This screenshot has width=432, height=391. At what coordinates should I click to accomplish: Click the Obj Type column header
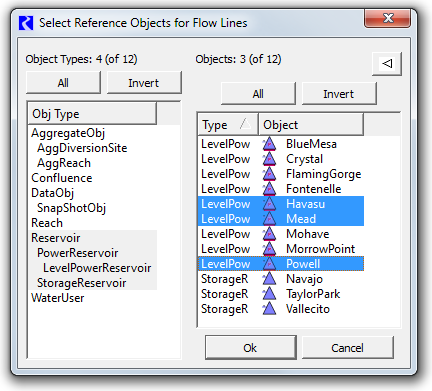(x=92, y=114)
